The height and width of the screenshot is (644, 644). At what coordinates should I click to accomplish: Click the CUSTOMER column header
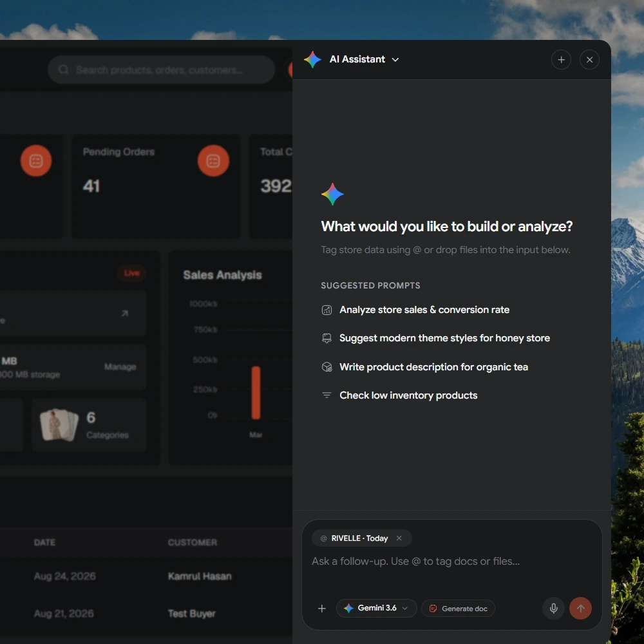(192, 542)
